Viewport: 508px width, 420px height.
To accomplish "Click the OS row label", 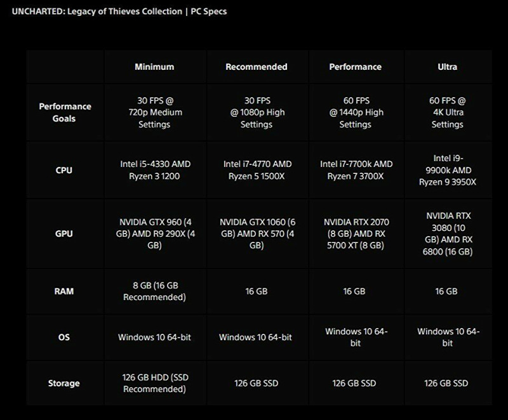I will point(64,338).
